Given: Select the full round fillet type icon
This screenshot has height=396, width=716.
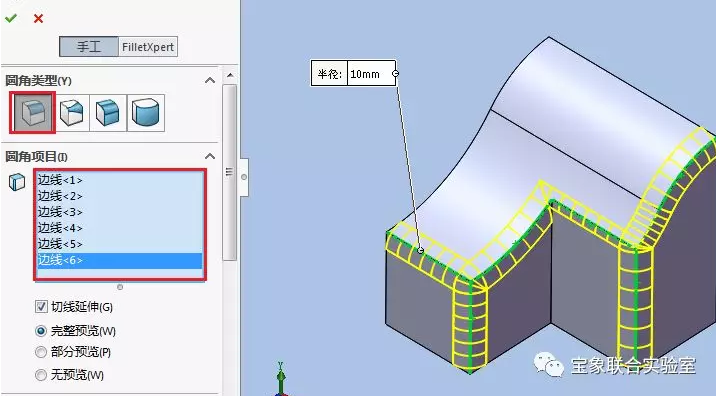Looking at the screenshot, I should (x=146, y=113).
